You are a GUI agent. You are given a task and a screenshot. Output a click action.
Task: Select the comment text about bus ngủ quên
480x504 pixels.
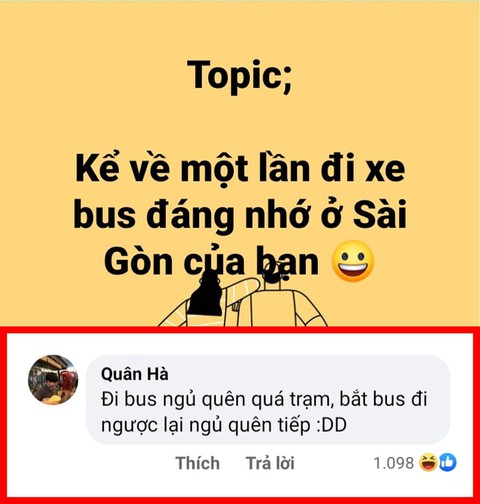click(264, 412)
